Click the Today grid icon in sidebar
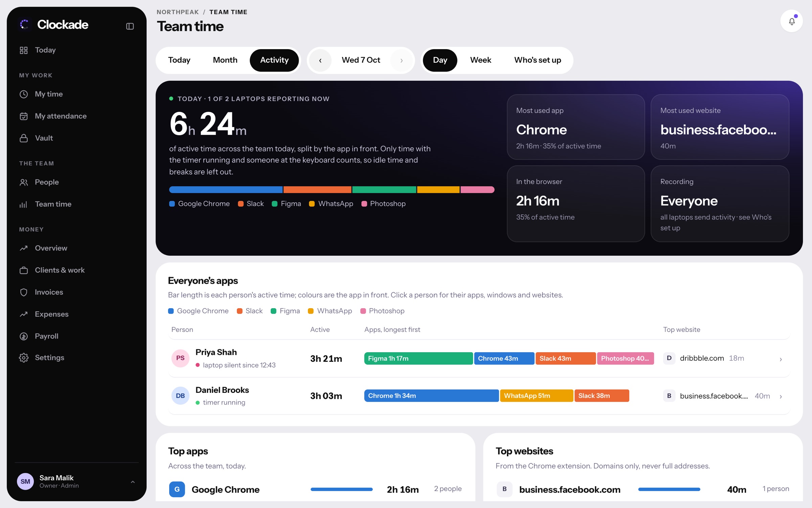This screenshot has width=812, height=508. [x=24, y=50]
